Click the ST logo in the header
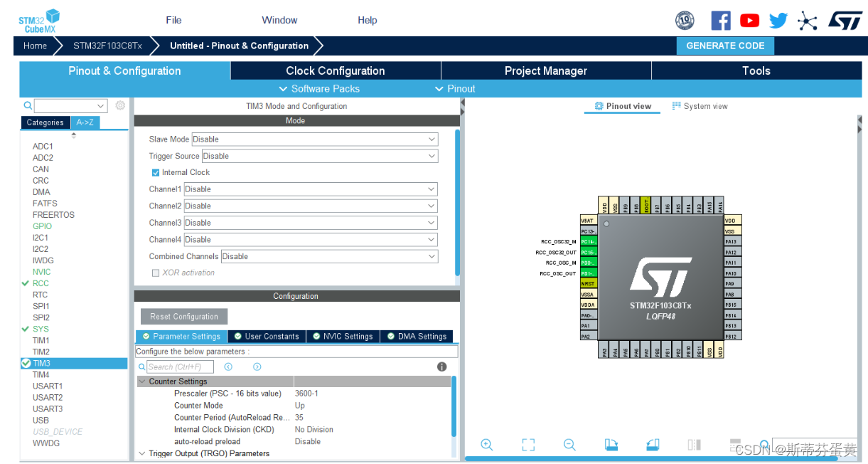The width and height of the screenshot is (868, 464). pyautogui.click(x=845, y=20)
